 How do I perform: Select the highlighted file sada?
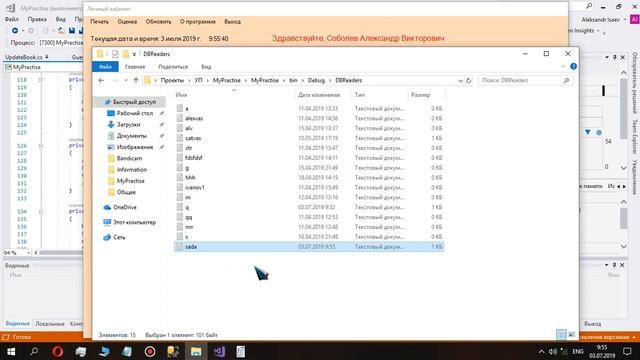tap(309, 247)
